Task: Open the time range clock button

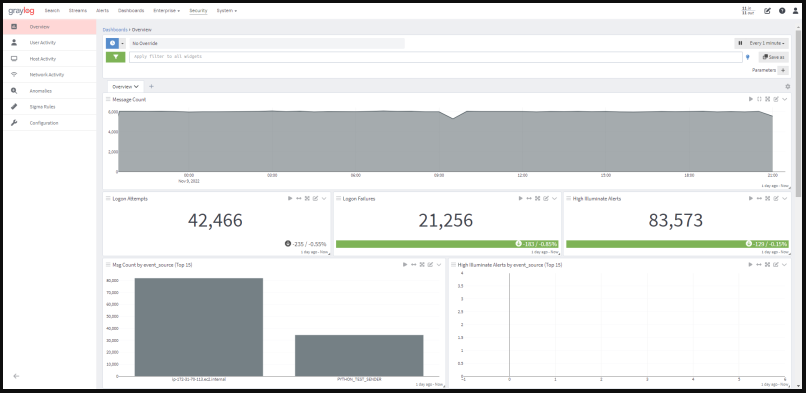Action: click(x=112, y=44)
